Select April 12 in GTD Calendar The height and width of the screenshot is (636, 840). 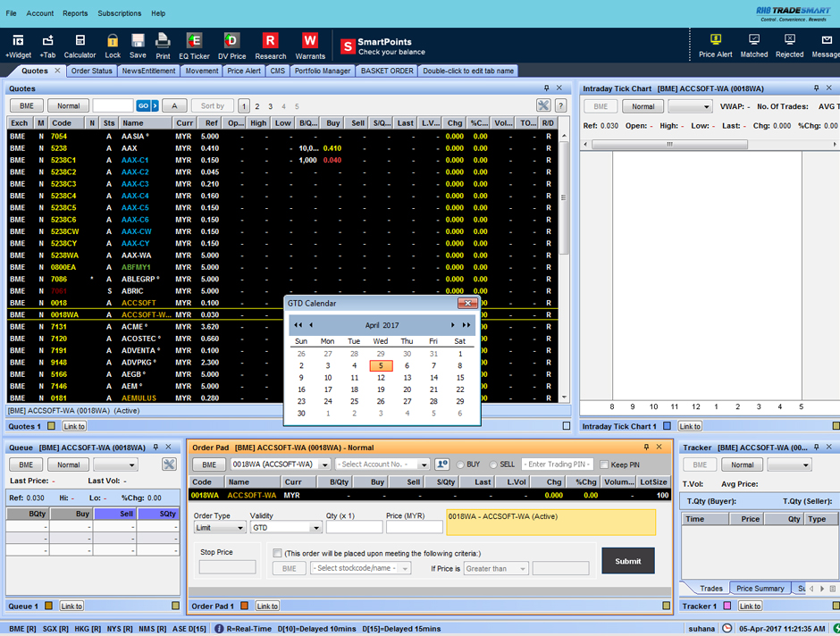(381, 378)
